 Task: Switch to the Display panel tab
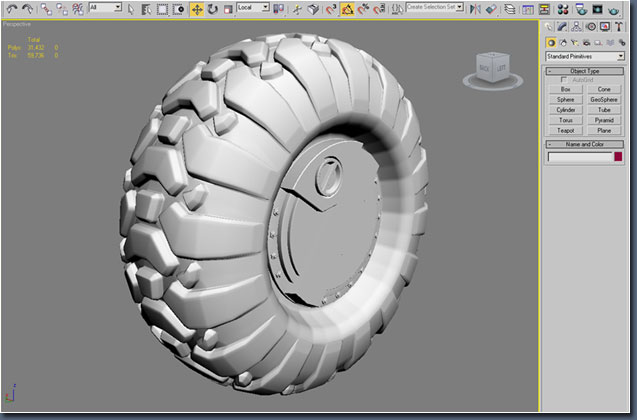coord(605,27)
